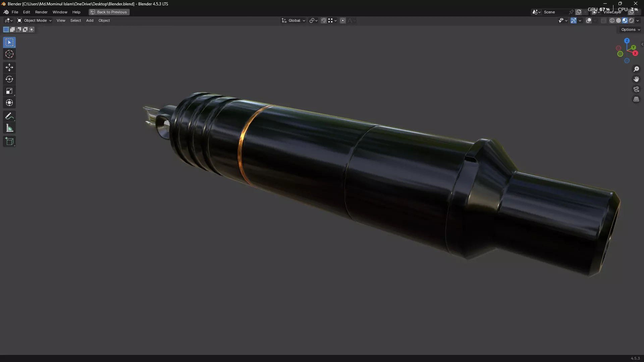Viewport: 644px width, 362px height.
Task: Set selection mode to new selection
Action: click(x=6, y=30)
